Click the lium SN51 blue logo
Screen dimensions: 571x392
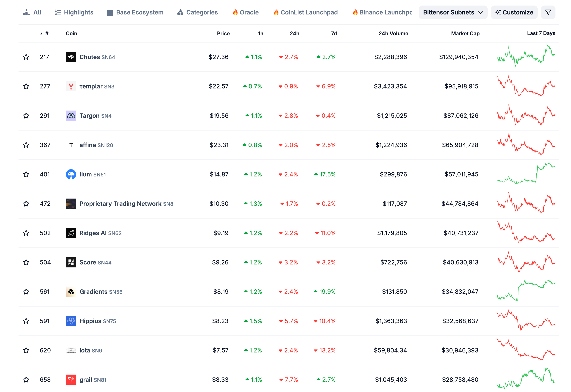71,174
